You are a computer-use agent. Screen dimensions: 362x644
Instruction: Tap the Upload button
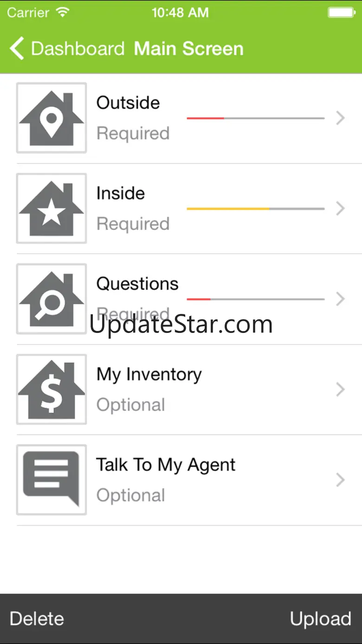click(321, 619)
